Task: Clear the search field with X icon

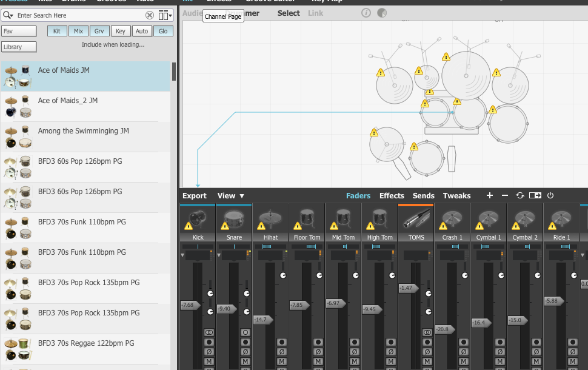Action: pyautogui.click(x=150, y=15)
